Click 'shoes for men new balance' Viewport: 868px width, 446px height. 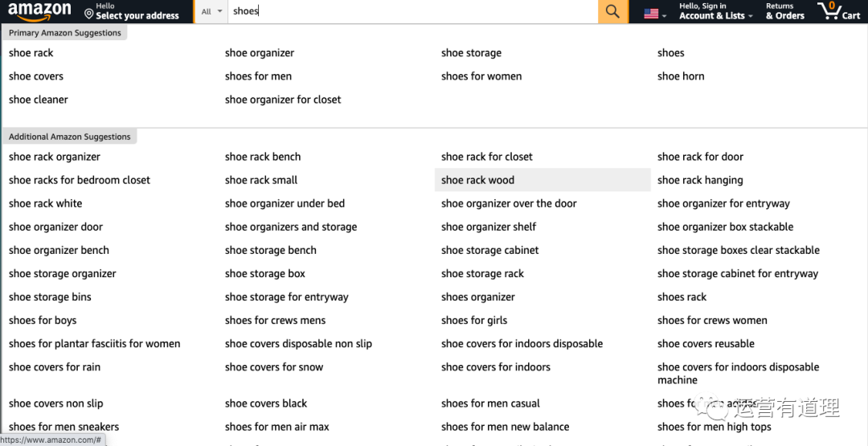[505, 427]
